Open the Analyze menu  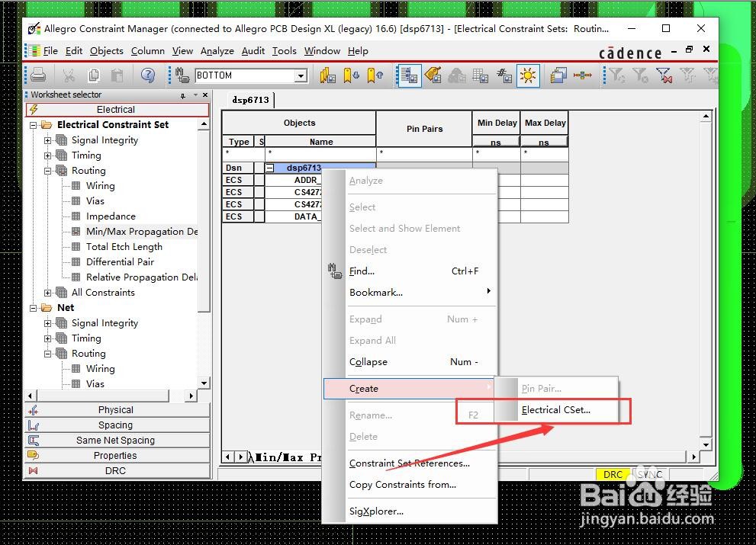pos(217,50)
